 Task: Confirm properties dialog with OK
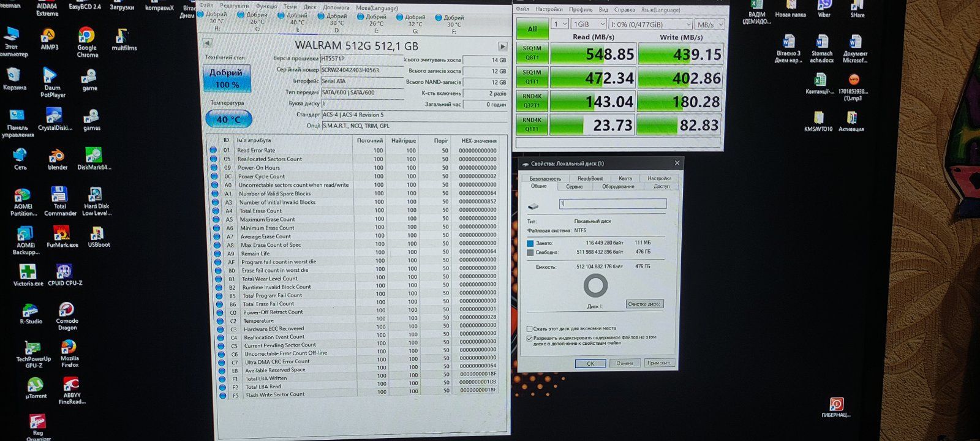pyautogui.click(x=590, y=363)
